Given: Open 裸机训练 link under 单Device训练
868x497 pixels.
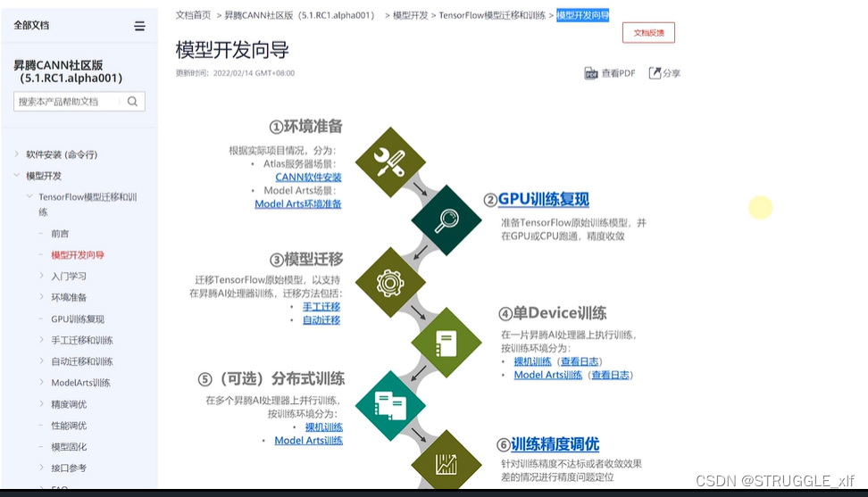Looking at the screenshot, I should [532, 361].
